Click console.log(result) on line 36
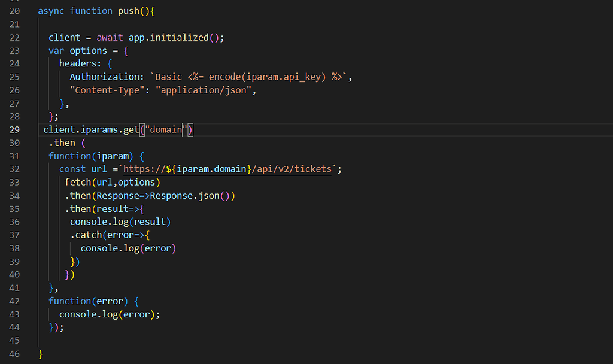This screenshot has width=613, height=364. pyautogui.click(x=120, y=222)
